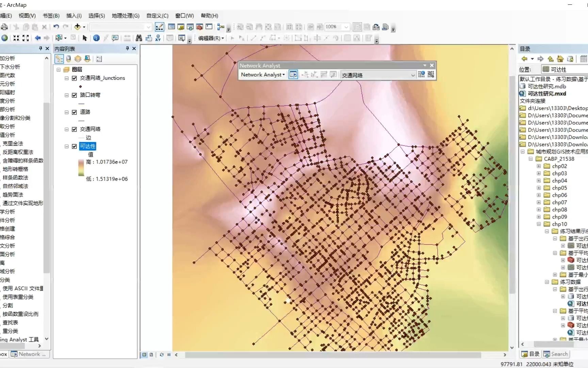Open the Find tool with binoculars icon

click(139, 38)
